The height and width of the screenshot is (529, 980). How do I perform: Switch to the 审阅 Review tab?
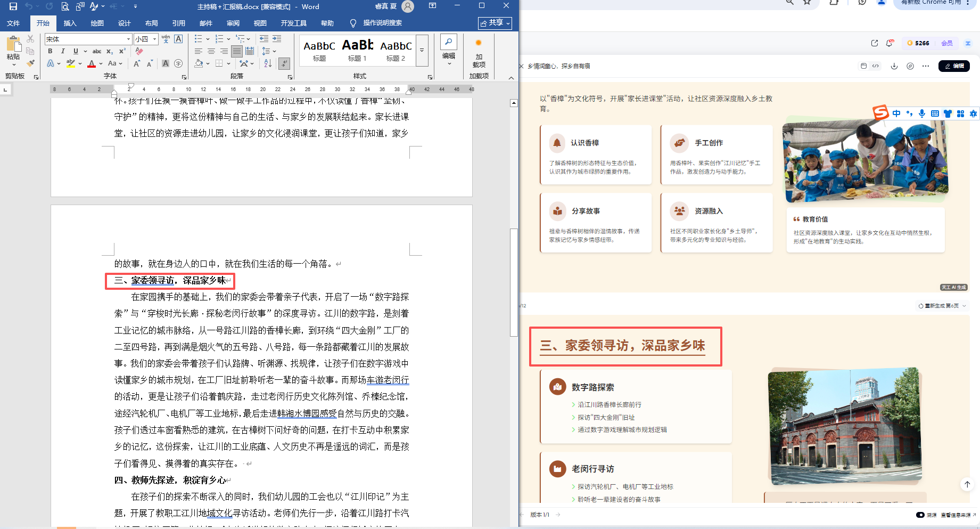[x=233, y=23]
